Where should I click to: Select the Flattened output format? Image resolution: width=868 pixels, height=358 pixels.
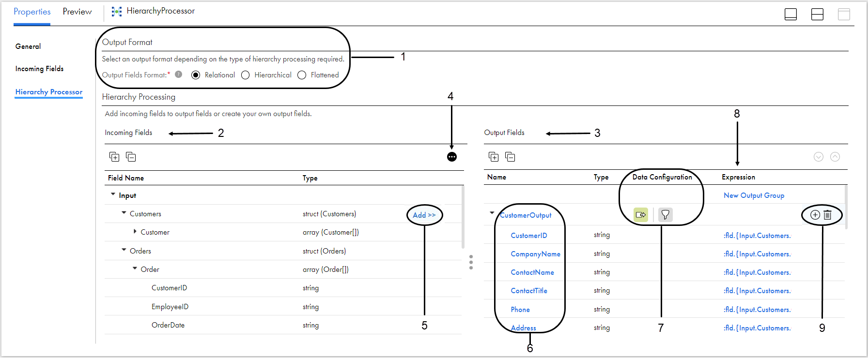point(302,75)
